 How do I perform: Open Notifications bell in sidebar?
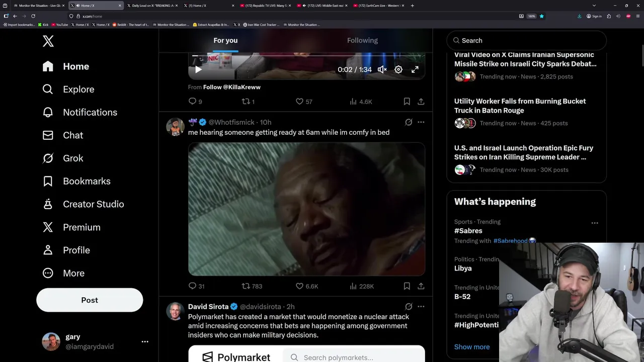click(79, 112)
